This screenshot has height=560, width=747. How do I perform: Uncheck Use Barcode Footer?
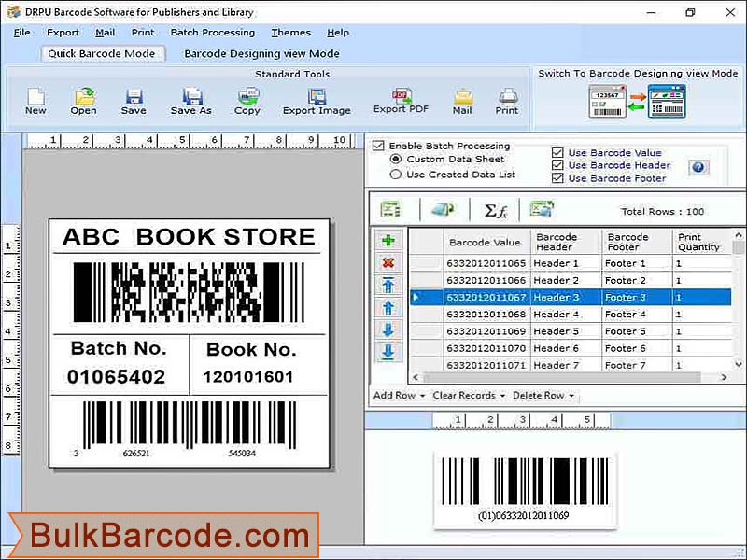[557, 178]
